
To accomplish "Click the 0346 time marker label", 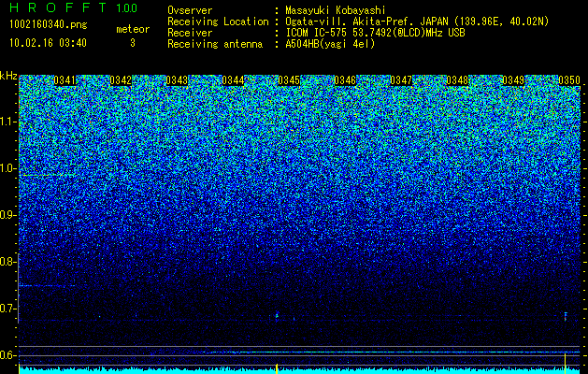I will (345, 80).
